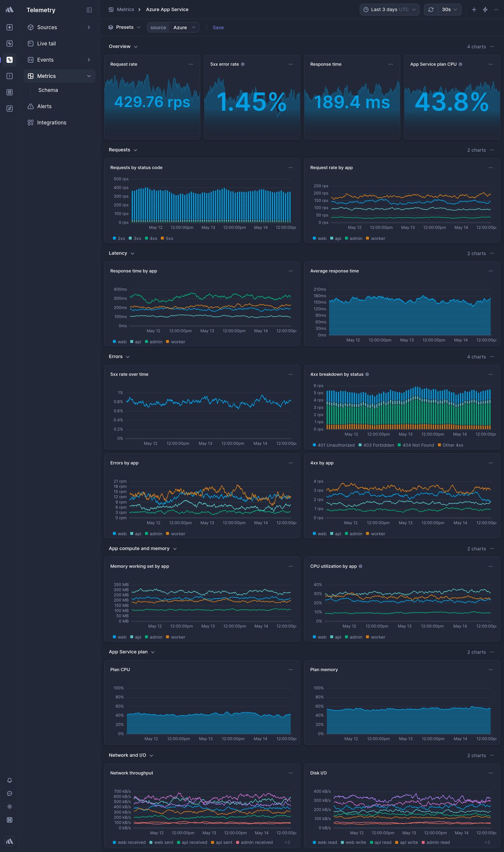Toggle api series in Errors by app

(x=136, y=534)
